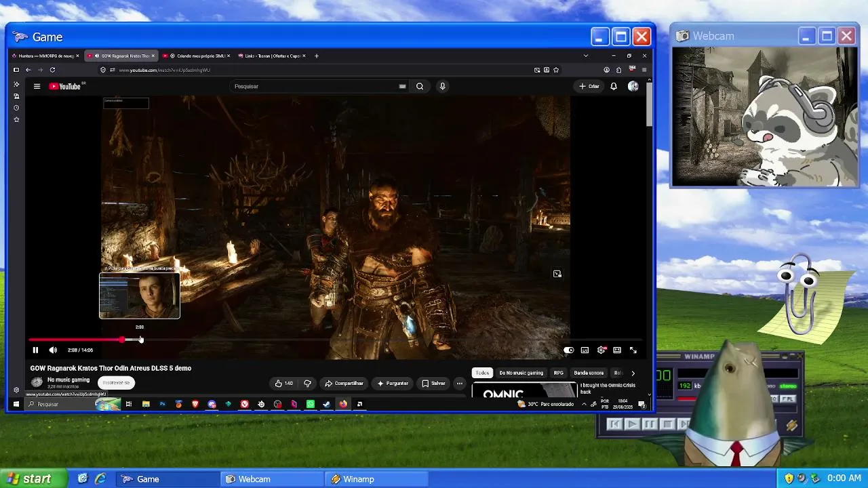Image resolution: width=868 pixels, height=488 pixels.
Task: Save the video with Salvar
Action: pos(433,383)
